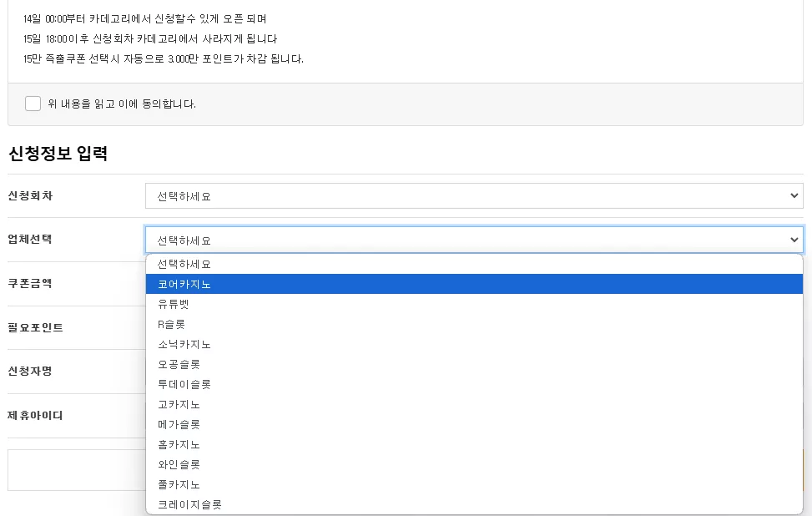This screenshot has width=812, height=516.
Task: Choose 홈카지노 from the dropdown
Action: (x=474, y=444)
